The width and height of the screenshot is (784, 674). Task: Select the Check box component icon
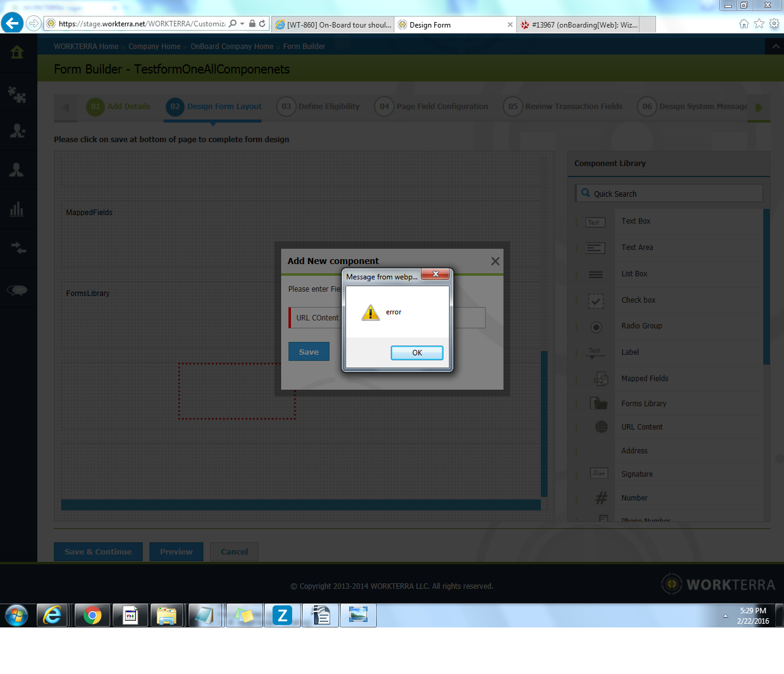click(x=595, y=301)
